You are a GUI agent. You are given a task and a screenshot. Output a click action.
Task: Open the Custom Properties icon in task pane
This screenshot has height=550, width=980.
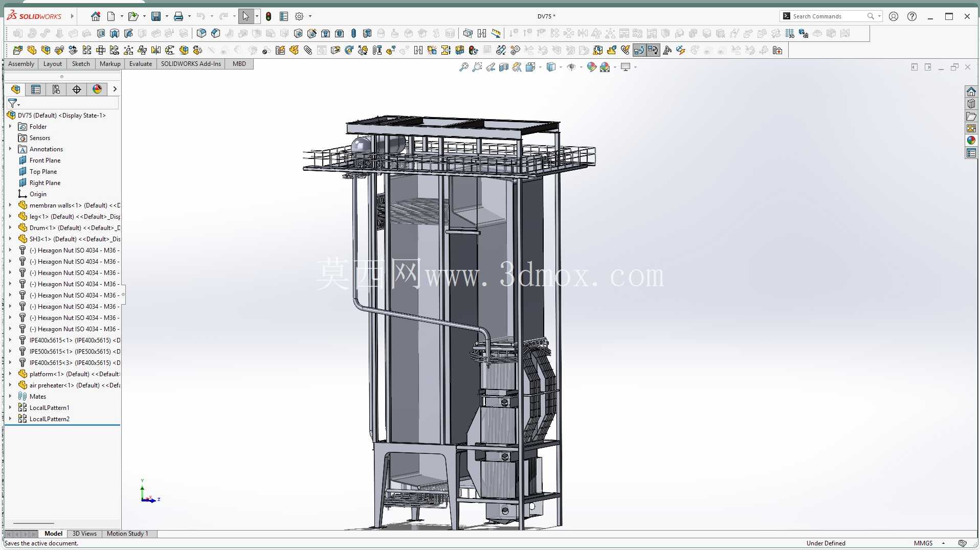pos(971,153)
